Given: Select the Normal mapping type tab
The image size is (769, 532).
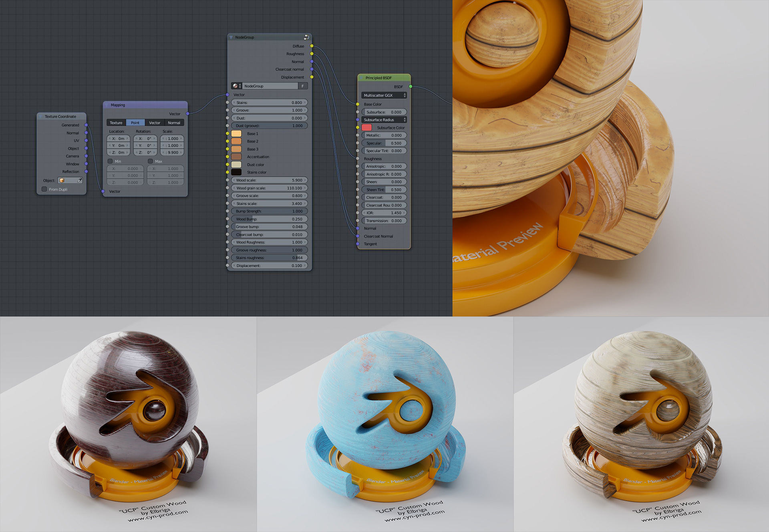Looking at the screenshot, I should (x=174, y=123).
